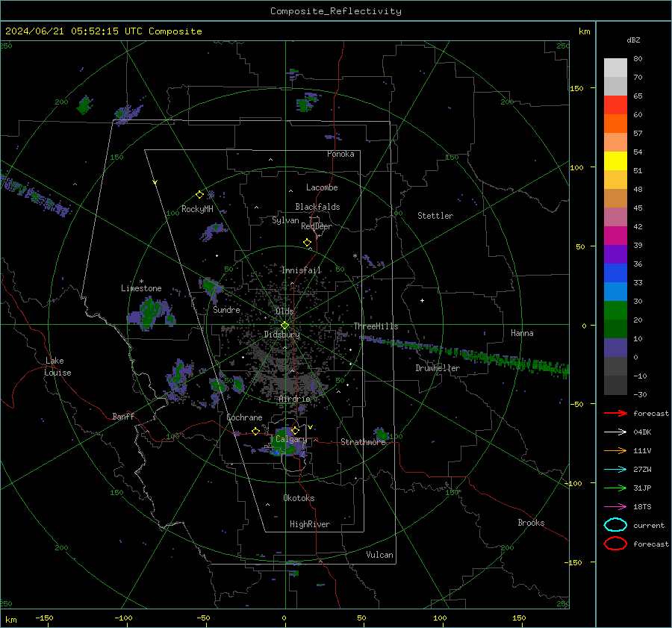Click the orange 111V arrow icon
Image resolution: width=672 pixels, height=628 pixels.
615,450
